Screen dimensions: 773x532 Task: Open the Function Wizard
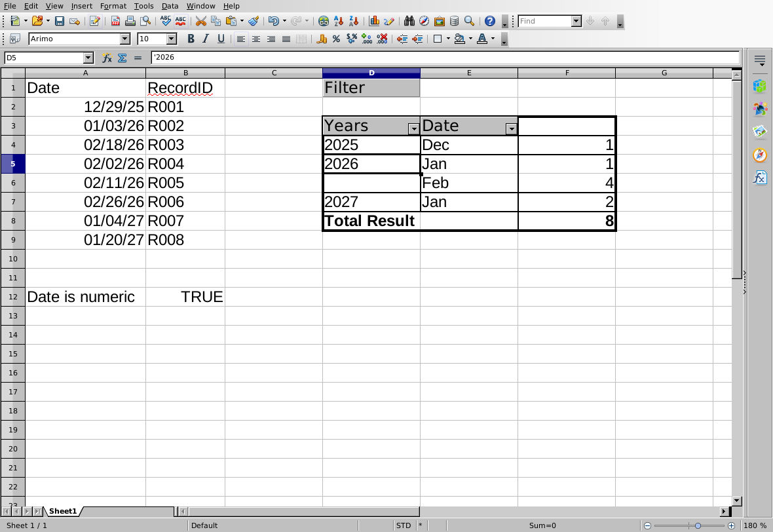pos(107,58)
